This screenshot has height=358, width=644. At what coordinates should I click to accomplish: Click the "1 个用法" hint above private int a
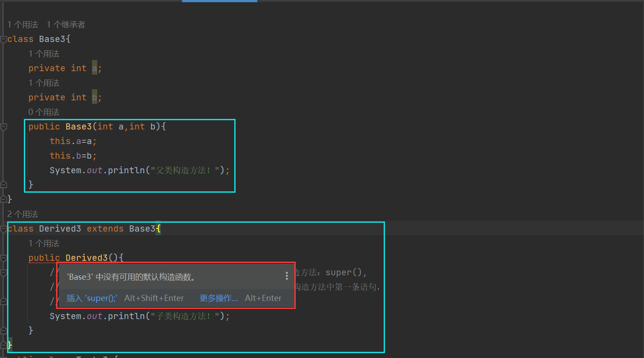click(x=44, y=54)
